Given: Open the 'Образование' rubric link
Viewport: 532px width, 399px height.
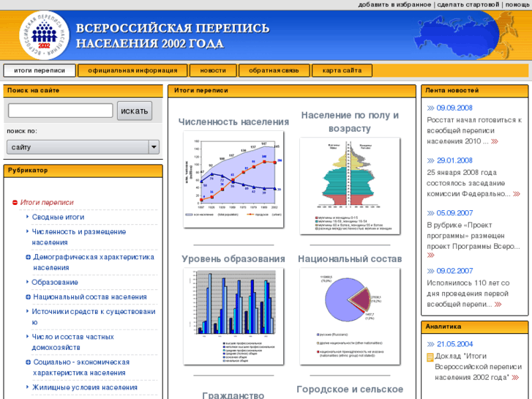Looking at the screenshot, I should coord(55,283).
